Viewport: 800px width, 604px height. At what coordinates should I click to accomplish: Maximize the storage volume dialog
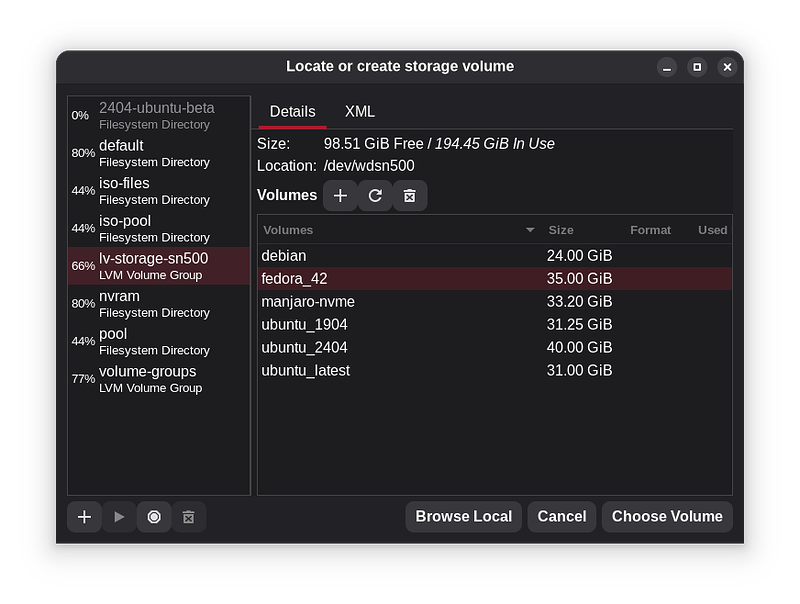[697, 67]
